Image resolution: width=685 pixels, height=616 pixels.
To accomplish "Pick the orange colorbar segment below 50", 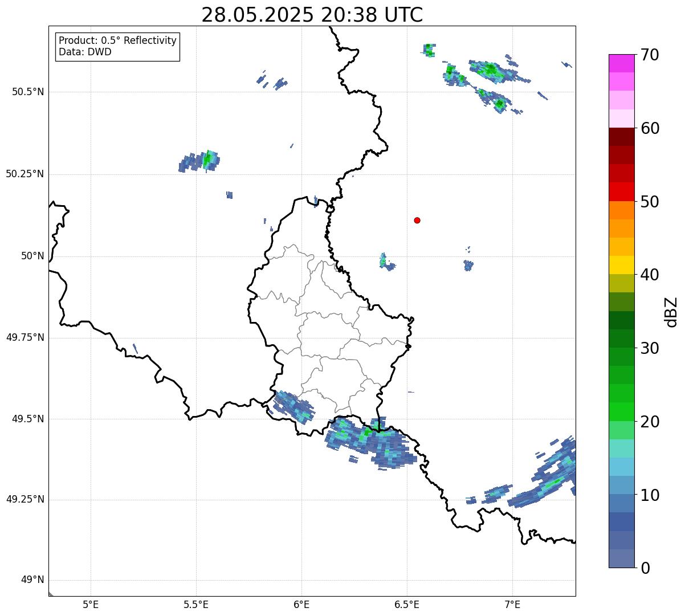I will click(x=622, y=210).
